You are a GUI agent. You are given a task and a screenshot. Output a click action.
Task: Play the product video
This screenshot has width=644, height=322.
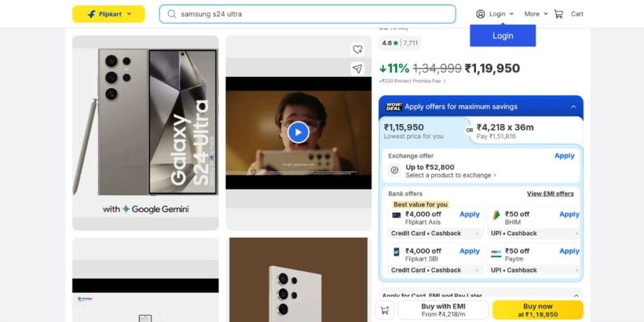coord(298,132)
